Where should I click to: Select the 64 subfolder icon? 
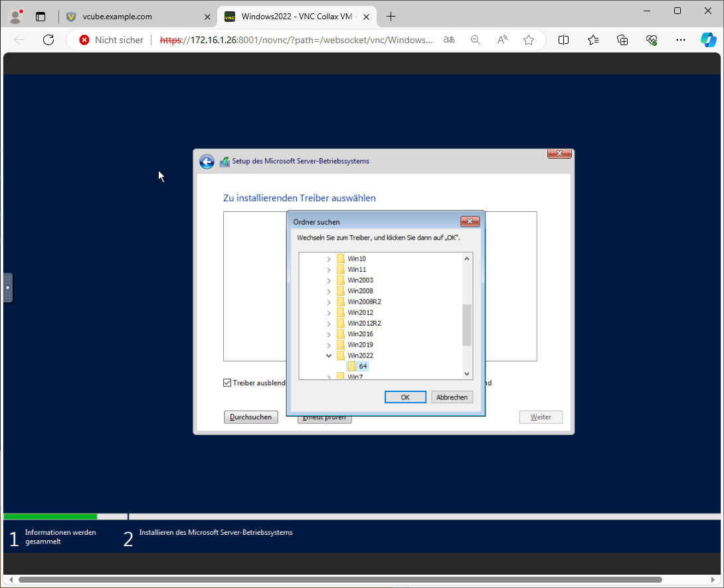pyautogui.click(x=352, y=366)
